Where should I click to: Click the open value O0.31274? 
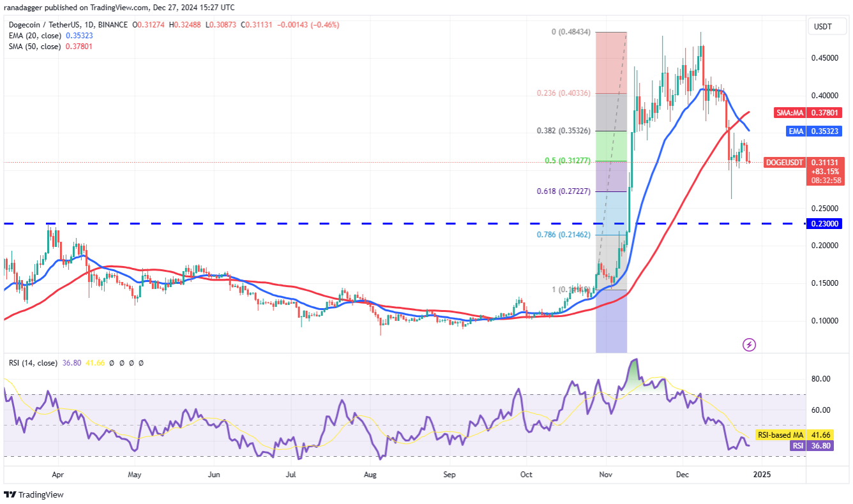pos(149,25)
